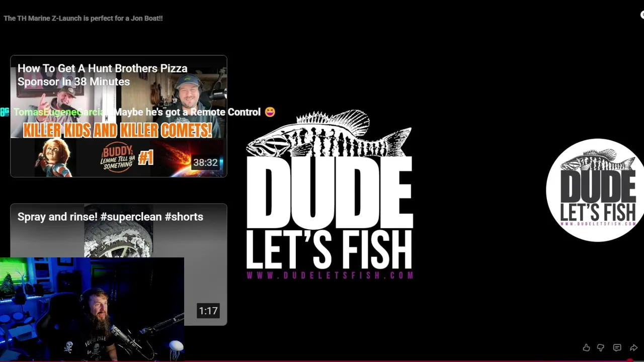The width and height of the screenshot is (644, 362).
Task: Click the video progress bar scrubber
Action: click(629, 360)
